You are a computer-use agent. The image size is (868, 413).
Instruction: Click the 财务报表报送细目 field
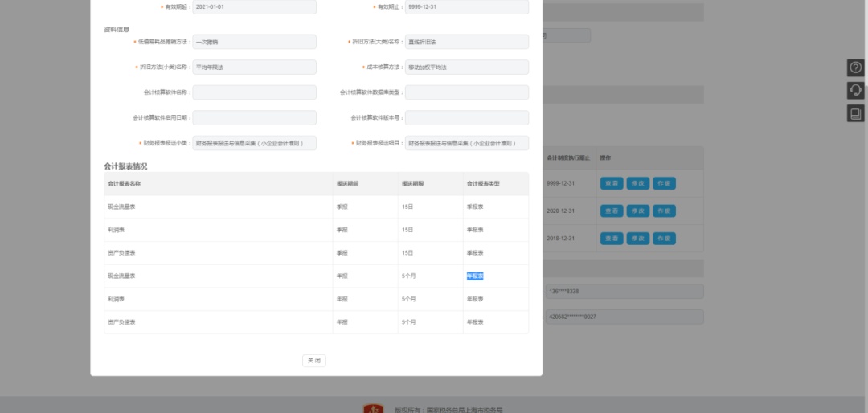(x=467, y=143)
